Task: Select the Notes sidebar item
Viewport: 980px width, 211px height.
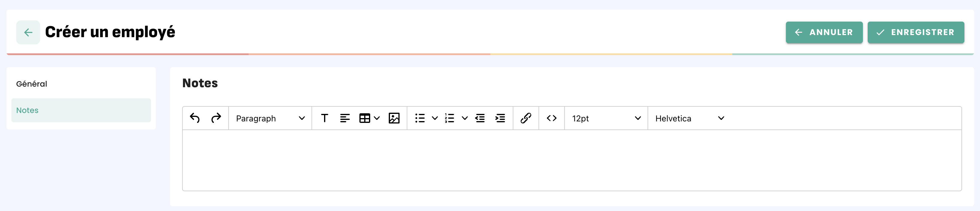Action: click(81, 110)
